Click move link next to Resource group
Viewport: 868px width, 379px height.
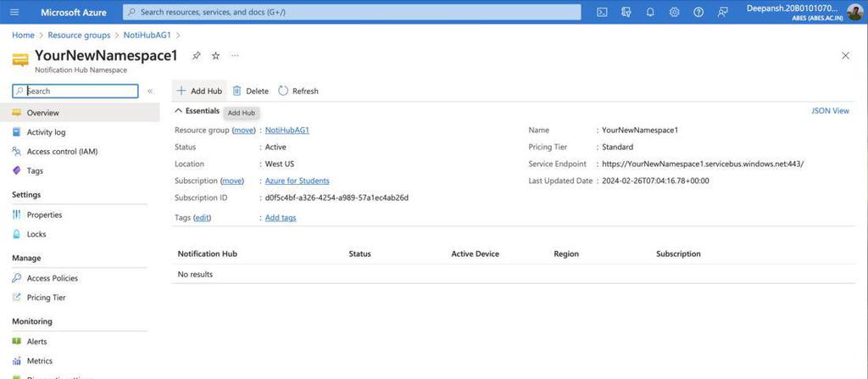243,131
